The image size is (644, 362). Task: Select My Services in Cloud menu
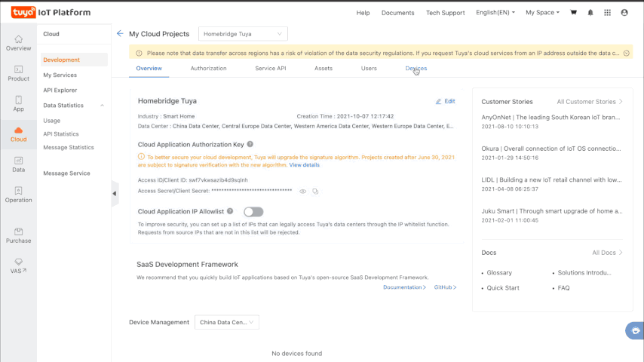pyautogui.click(x=60, y=75)
